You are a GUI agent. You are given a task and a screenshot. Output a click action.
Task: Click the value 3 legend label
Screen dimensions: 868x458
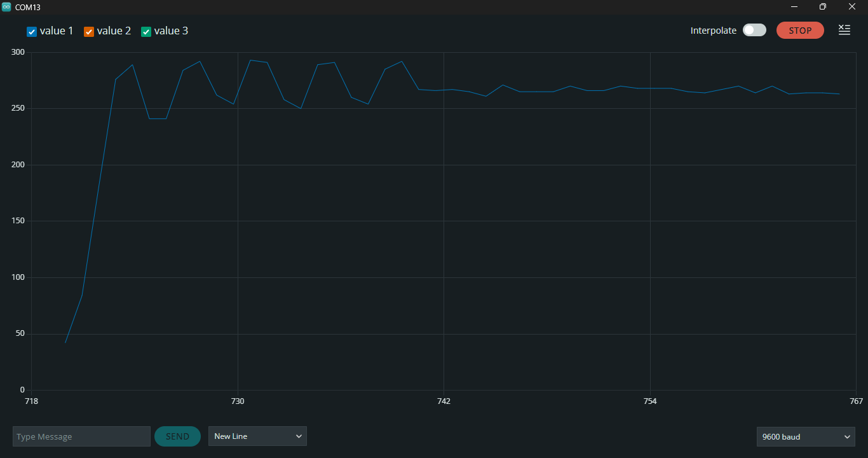171,31
